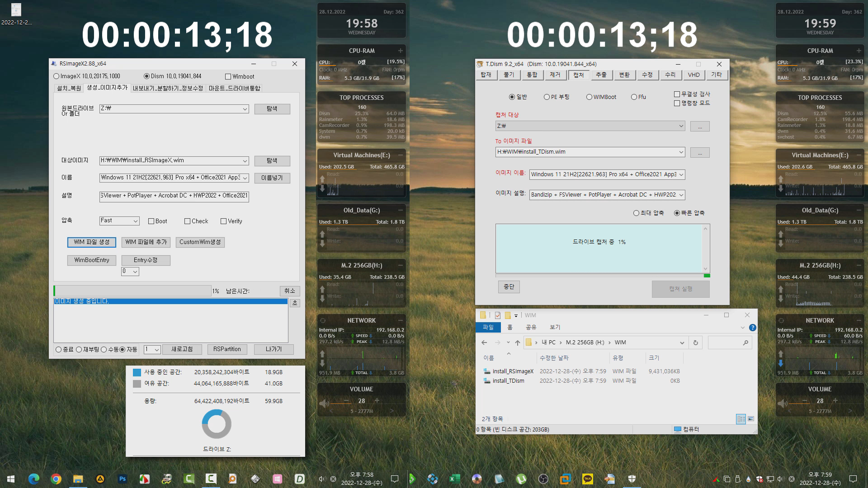Open 마운트_드라이버통합 tab in RSImageX
868x488 pixels.
pos(234,89)
